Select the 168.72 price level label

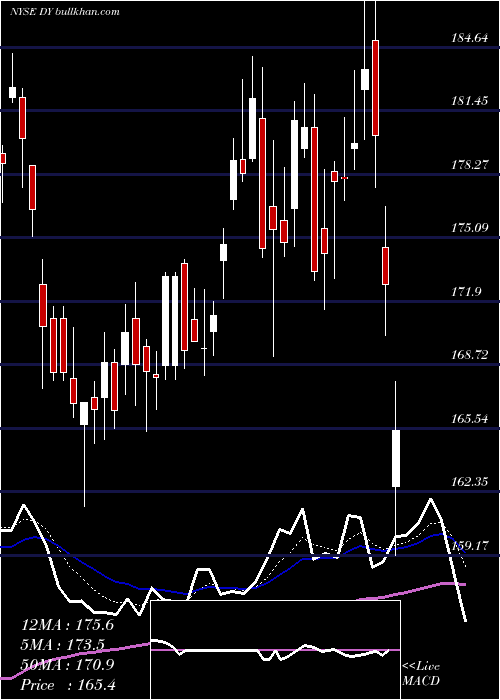click(470, 355)
